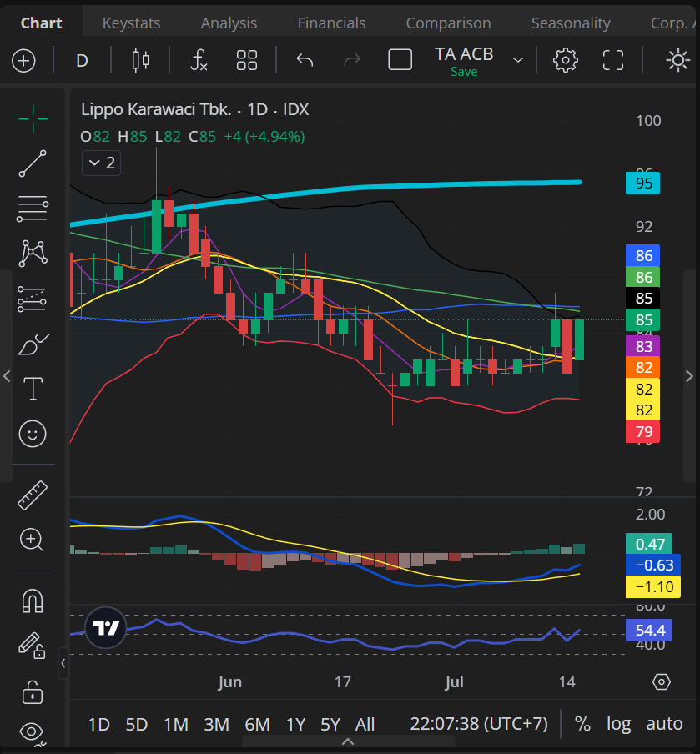Screen dimensions: 700x754
Task: Collapse the indicator legend showing 2
Action: click(102, 163)
